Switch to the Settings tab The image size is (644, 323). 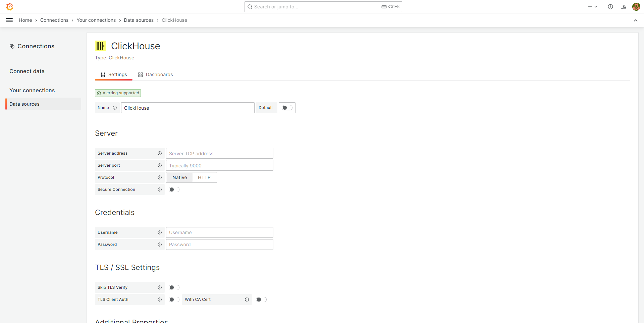click(114, 74)
